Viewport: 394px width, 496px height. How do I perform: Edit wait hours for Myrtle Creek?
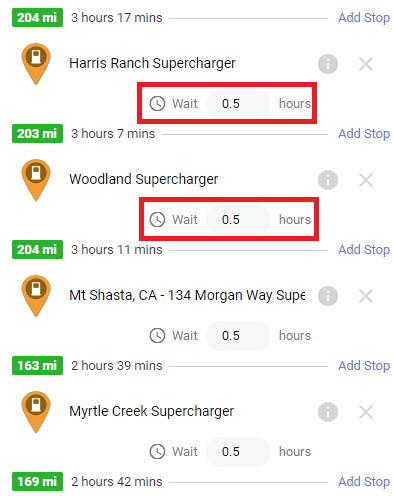(238, 452)
